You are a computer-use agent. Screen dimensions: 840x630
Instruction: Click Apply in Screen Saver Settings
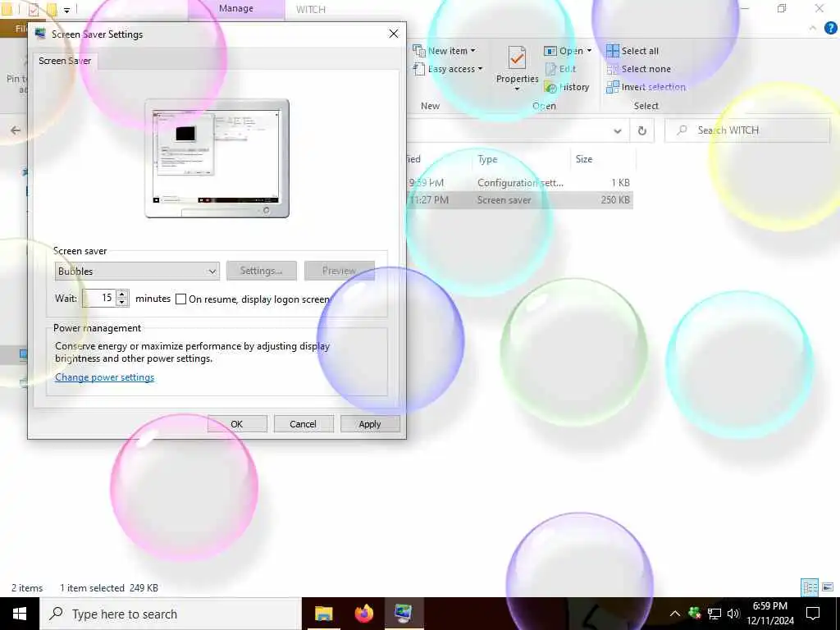[370, 424]
